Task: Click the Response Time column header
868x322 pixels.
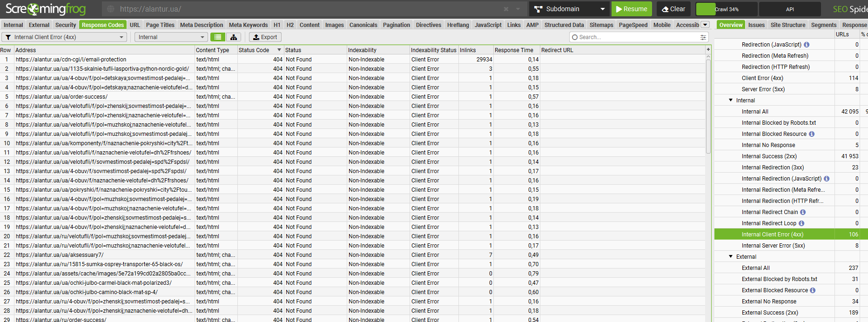Action: pyautogui.click(x=516, y=50)
